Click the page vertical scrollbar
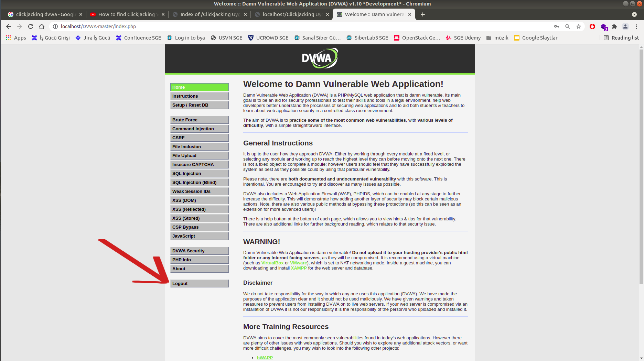 click(x=641, y=167)
